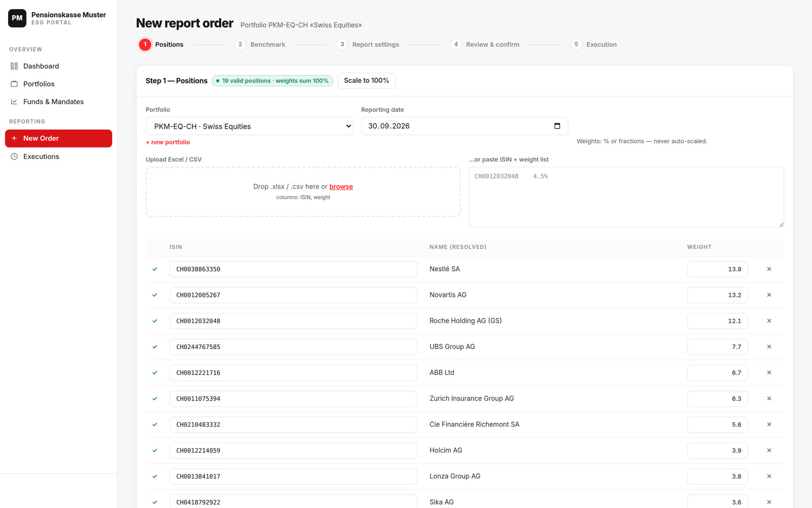Click the PM logo badge
The height and width of the screenshot is (508, 812).
(x=17, y=18)
